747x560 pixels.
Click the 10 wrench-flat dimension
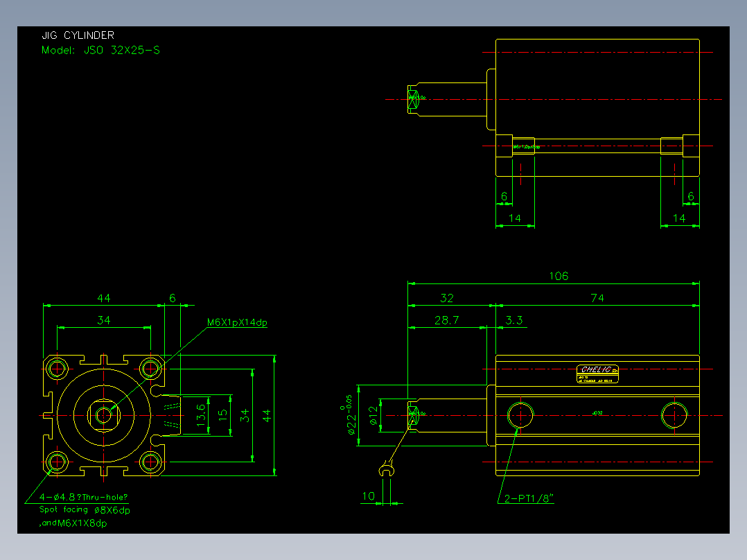(x=368, y=496)
